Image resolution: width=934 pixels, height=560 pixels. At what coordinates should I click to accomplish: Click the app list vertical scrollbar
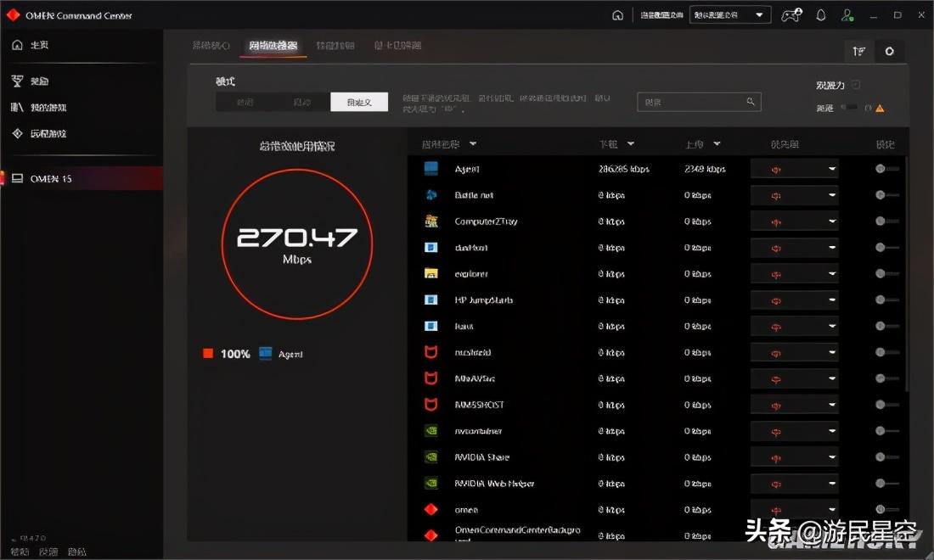[906, 274]
